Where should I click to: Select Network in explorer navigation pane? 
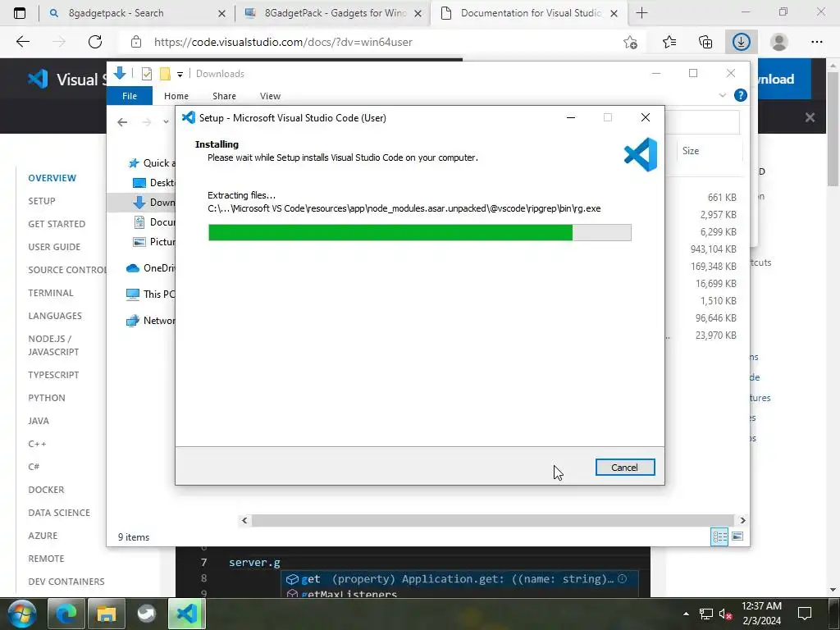[x=151, y=321]
